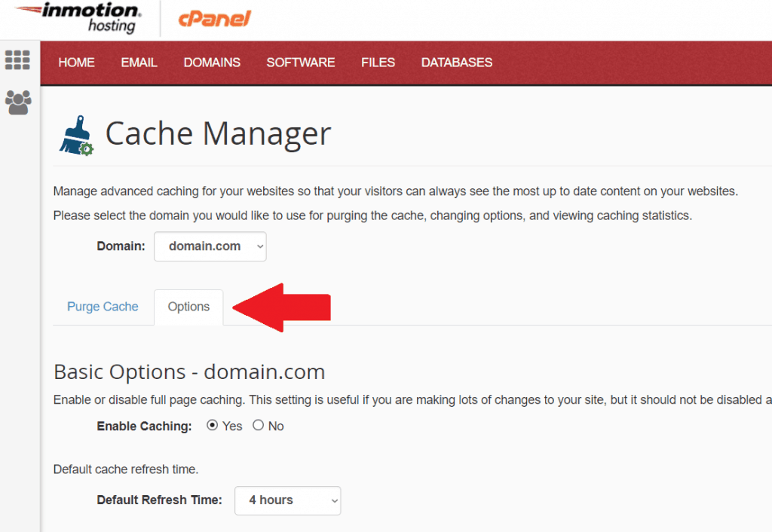The width and height of the screenshot is (772, 532).
Task: Click the cPanel logo
Action: (x=213, y=18)
